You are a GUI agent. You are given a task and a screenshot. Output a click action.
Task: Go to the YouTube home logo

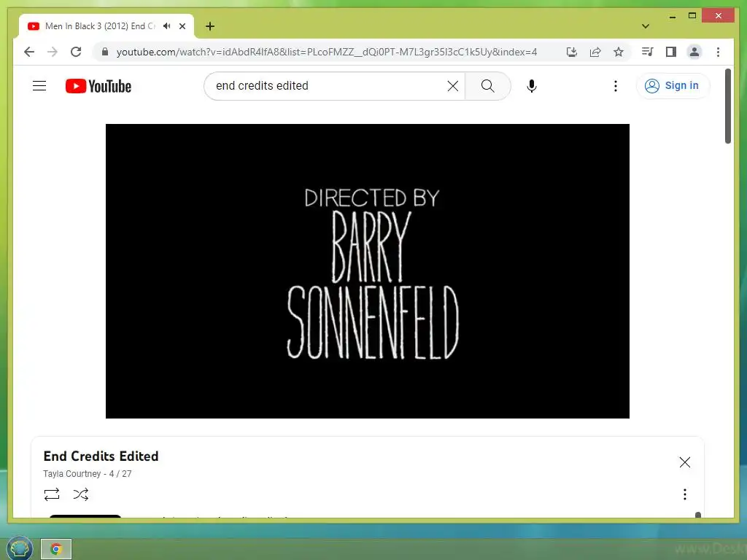coord(98,86)
